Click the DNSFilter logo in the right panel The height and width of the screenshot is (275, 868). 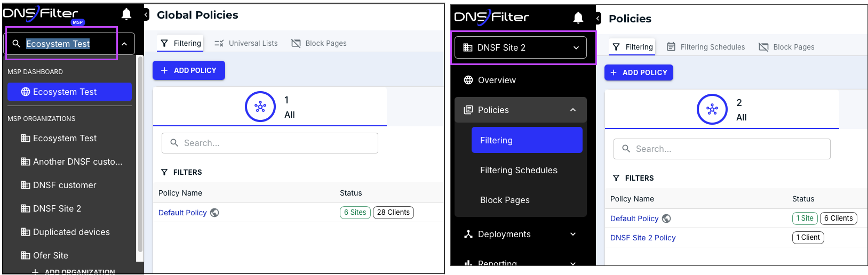[x=491, y=18]
